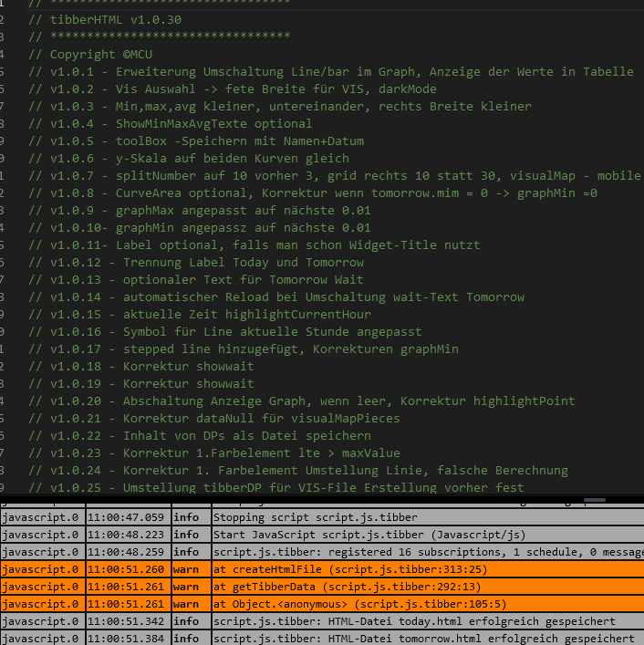
Task: Place cursor in the v1.0.2 Vis Auswahl line
Action: coord(233,88)
